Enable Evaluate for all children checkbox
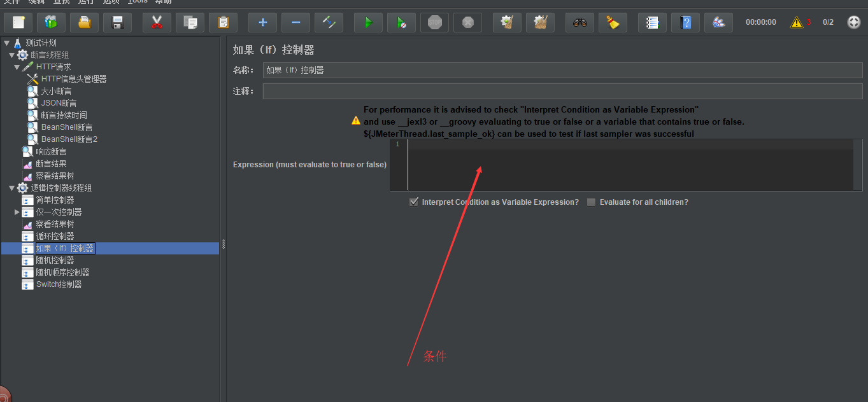Screen dimensions: 868x402 pos(592,202)
